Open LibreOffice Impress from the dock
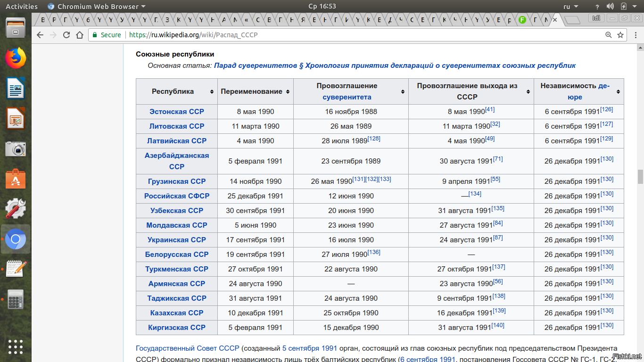This screenshot has height=362, width=644. (x=16, y=118)
